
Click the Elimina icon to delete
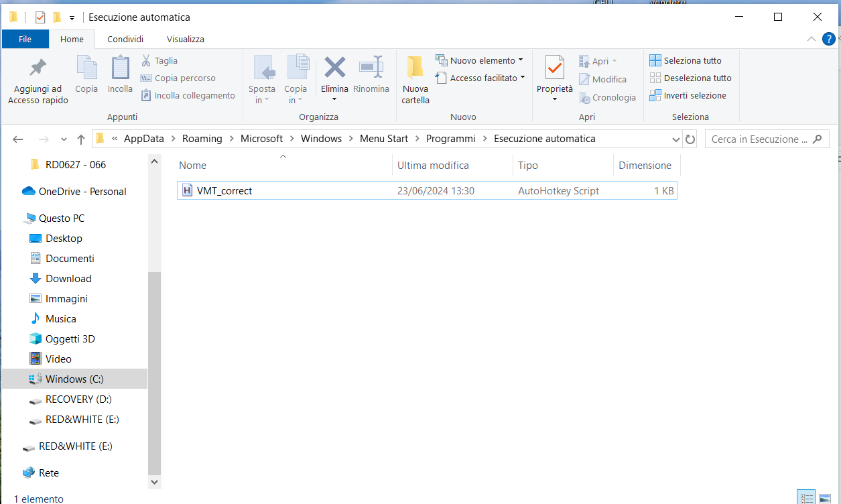pos(334,76)
